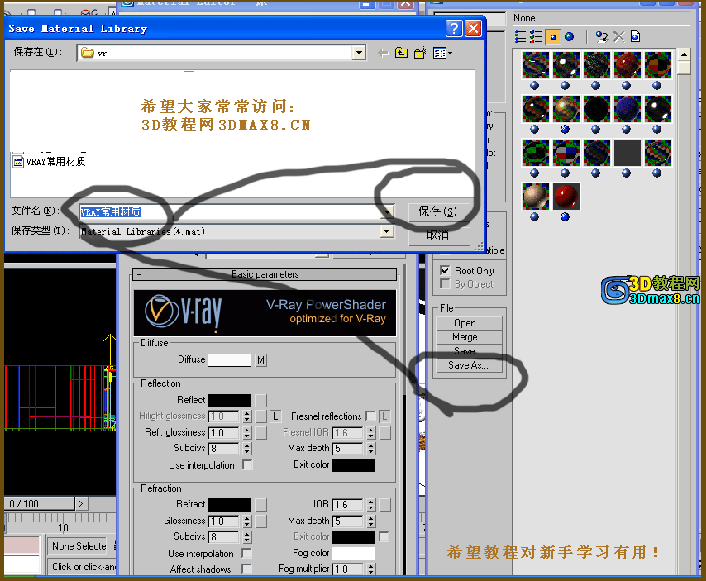
Task: Click Clear Material Library icon
Action: 635,37
